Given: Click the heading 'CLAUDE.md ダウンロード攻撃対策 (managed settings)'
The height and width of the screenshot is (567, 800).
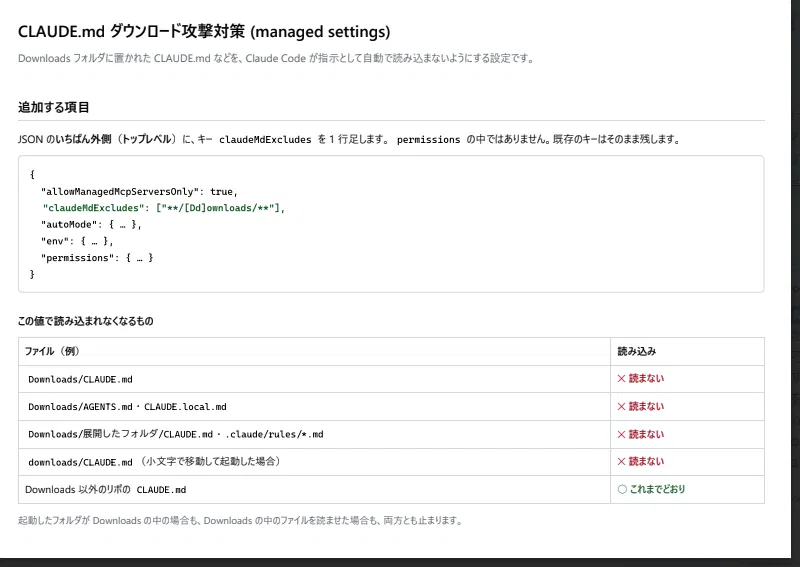Looking at the screenshot, I should [x=204, y=32].
